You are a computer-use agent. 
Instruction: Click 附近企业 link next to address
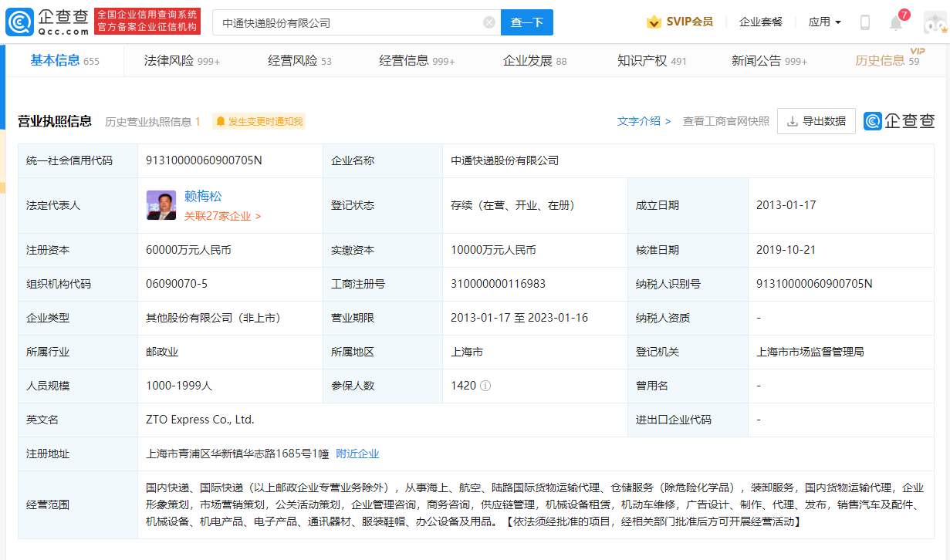(357, 454)
